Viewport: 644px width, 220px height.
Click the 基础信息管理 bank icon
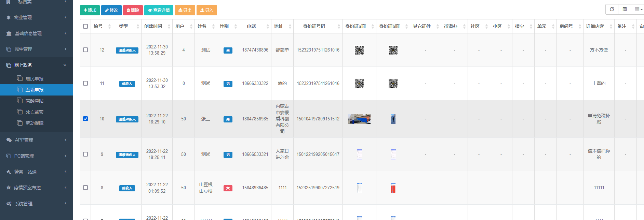[x=9, y=33]
